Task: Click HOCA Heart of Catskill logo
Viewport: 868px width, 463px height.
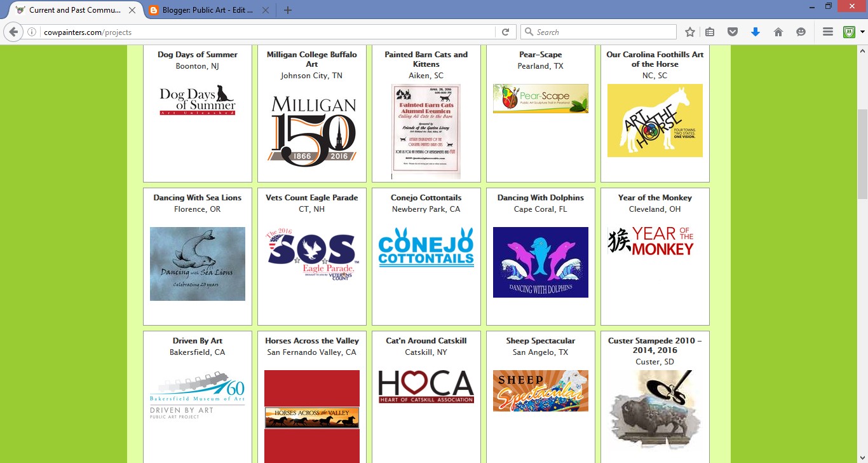Action: [x=426, y=387]
